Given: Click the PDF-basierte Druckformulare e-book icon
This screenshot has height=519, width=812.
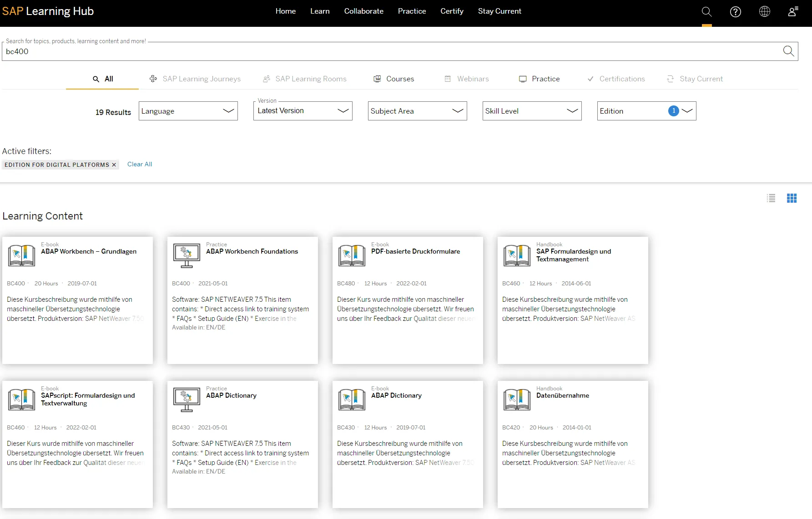Looking at the screenshot, I should [352, 255].
